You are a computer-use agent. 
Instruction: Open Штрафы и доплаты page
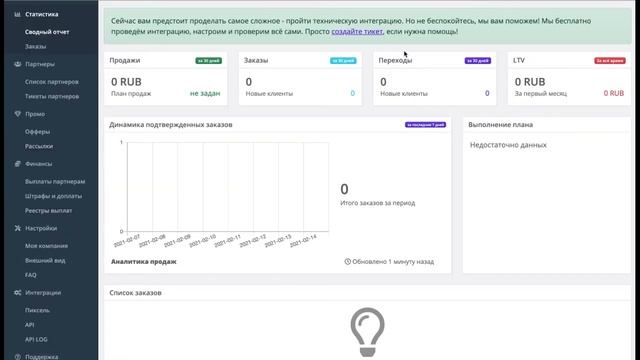pyautogui.click(x=53, y=196)
